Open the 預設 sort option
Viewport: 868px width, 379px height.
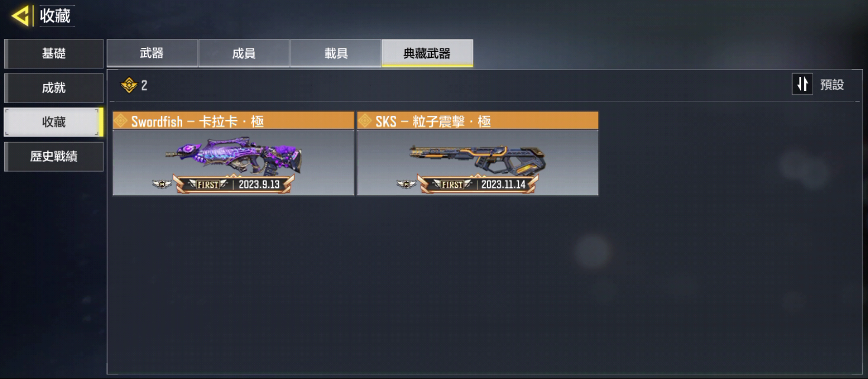(832, 85)
